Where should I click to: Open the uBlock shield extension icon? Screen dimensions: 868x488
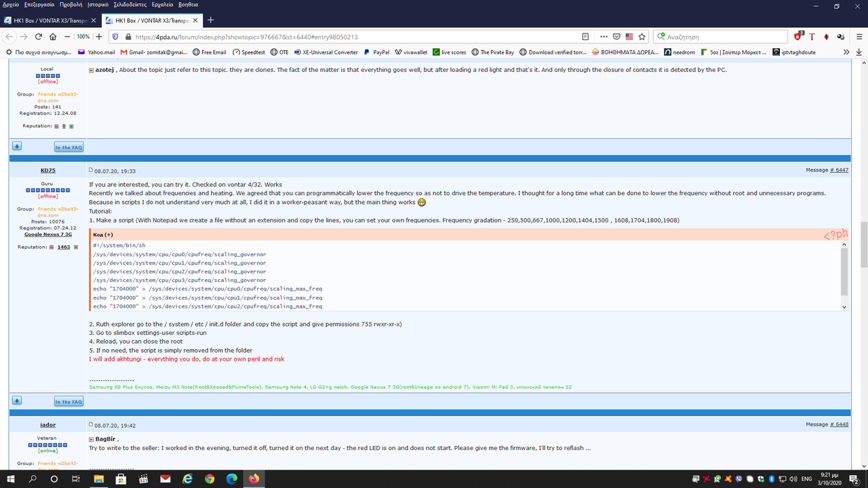click(x=798, y=37)
